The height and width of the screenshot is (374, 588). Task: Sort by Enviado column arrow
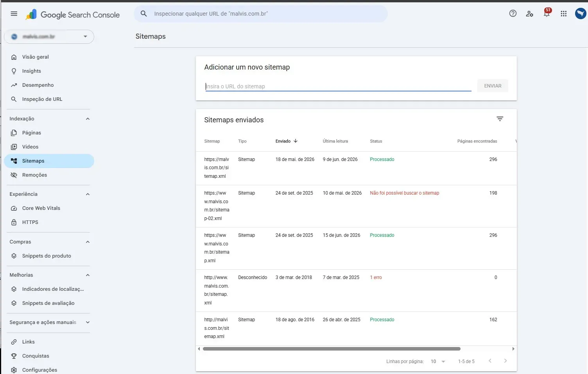[x=296, y=141]
